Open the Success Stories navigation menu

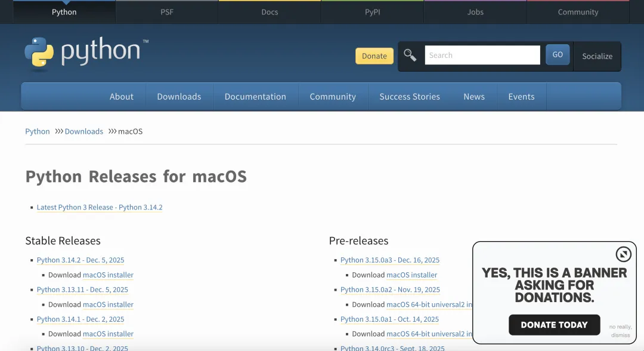410,97
